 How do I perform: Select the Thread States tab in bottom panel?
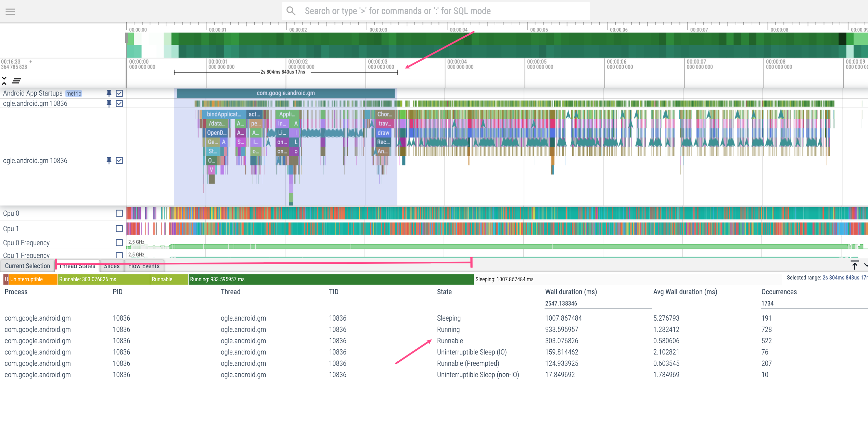(77, 266)
